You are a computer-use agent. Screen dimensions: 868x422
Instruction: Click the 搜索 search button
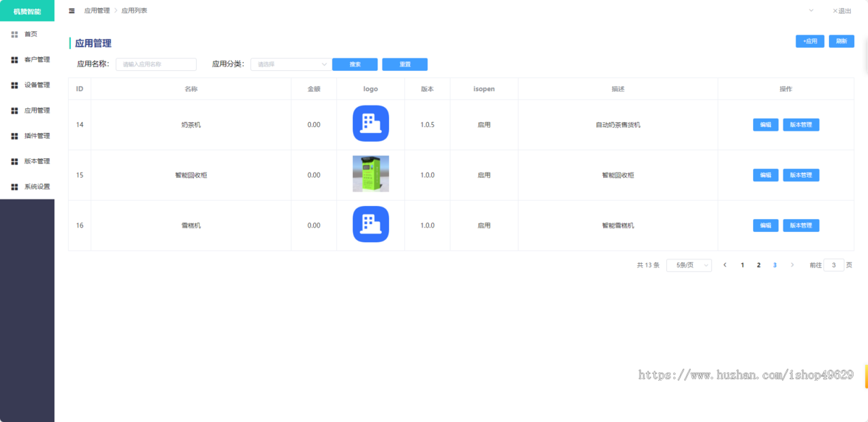click(355, 64)
